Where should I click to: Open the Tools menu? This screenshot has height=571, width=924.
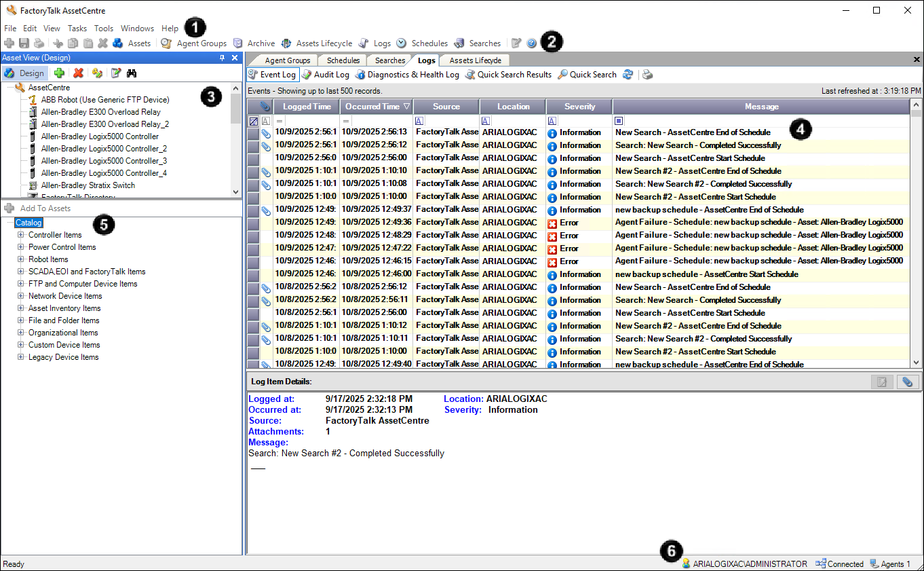104,29
